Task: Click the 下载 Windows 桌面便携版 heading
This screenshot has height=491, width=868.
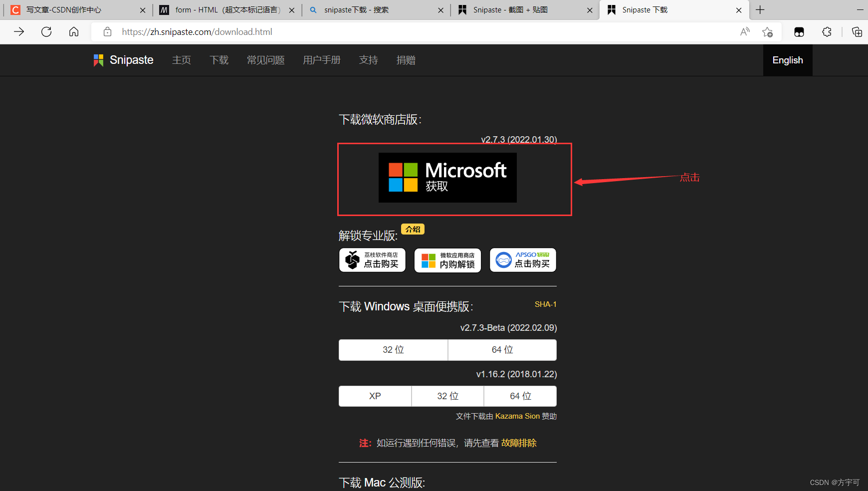Action: 406,306
